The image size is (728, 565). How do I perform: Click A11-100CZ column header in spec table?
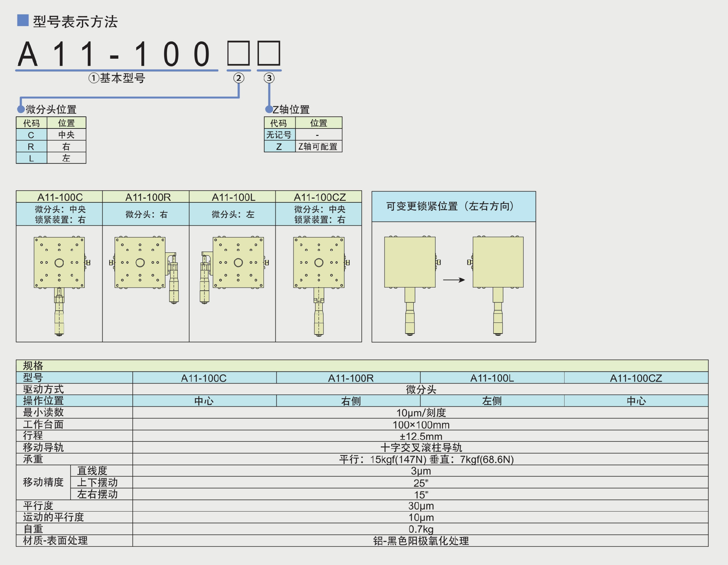click(x=636, y=378)
